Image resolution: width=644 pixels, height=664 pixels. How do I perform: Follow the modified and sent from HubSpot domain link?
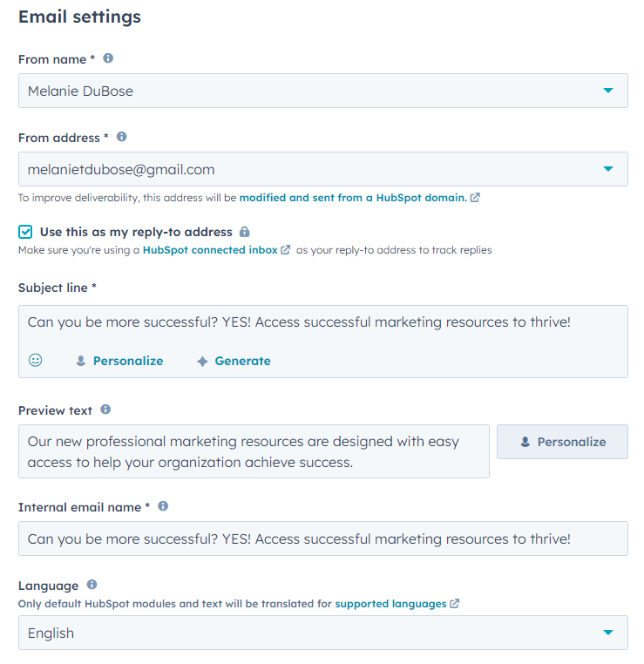[x=353, y=198]
